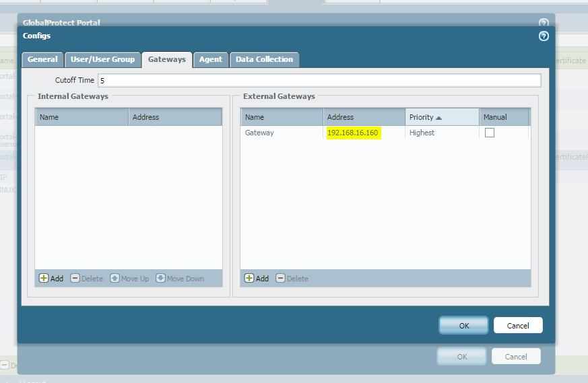Sort External Gateways by Priority column

click(x=442, y=117)
